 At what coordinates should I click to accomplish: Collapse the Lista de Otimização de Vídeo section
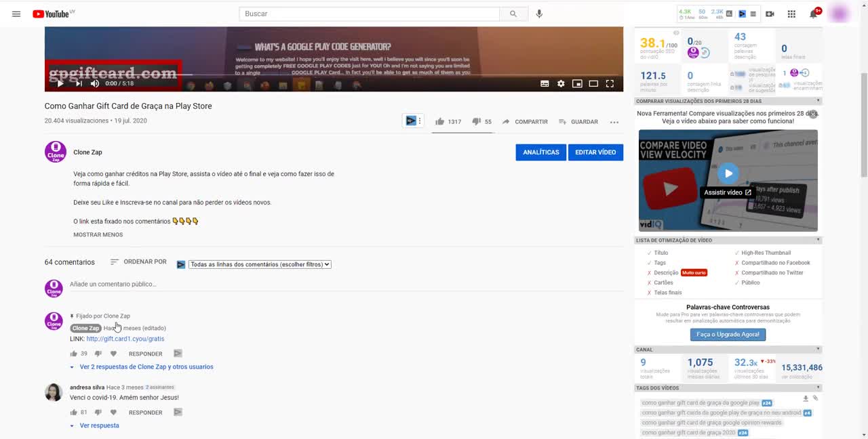coord(818,240)
